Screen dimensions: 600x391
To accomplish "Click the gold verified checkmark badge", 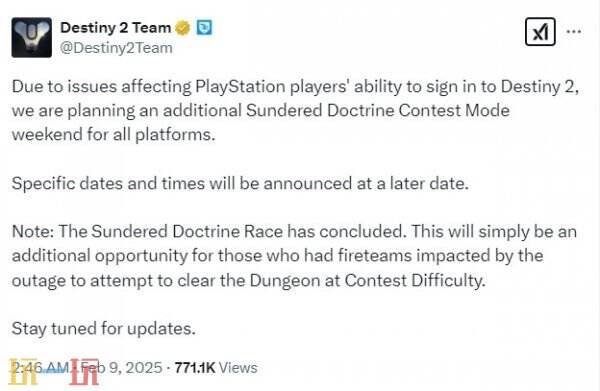I will click(x=183, y=28).
